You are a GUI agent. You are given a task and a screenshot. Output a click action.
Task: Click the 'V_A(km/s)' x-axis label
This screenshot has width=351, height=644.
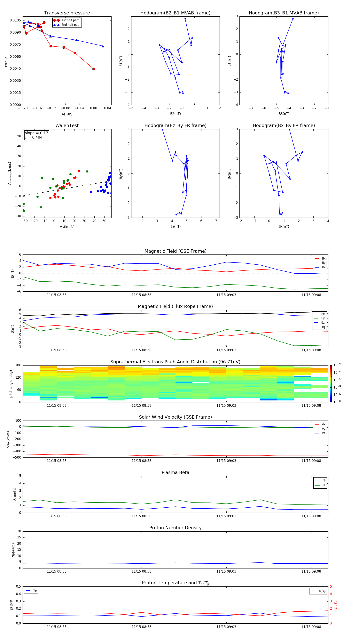[x=67, y=227]
